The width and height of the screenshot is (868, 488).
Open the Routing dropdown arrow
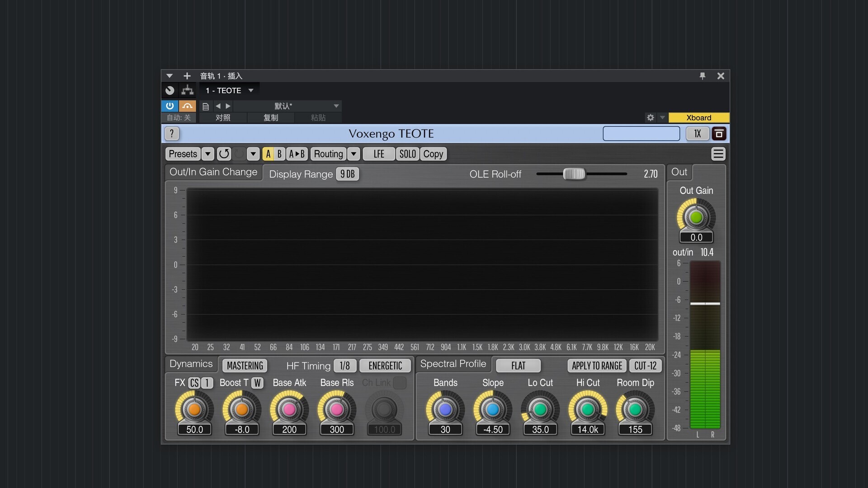pyautogui.click(x=354, y=154)
